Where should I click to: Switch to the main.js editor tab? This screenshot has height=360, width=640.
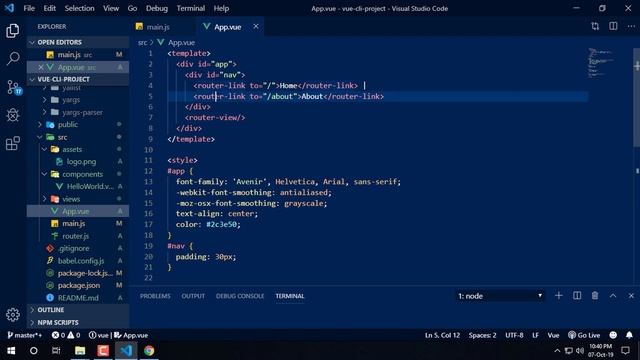[x=158, y=27]
